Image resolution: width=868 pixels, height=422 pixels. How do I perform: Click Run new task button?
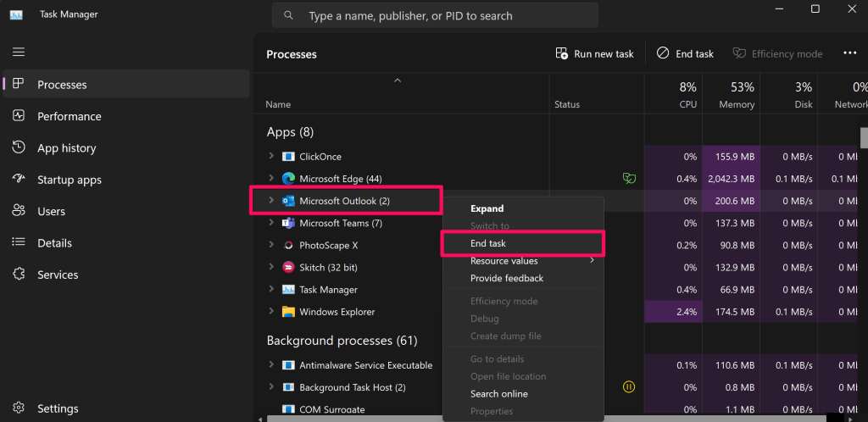[x=594, y=53]
